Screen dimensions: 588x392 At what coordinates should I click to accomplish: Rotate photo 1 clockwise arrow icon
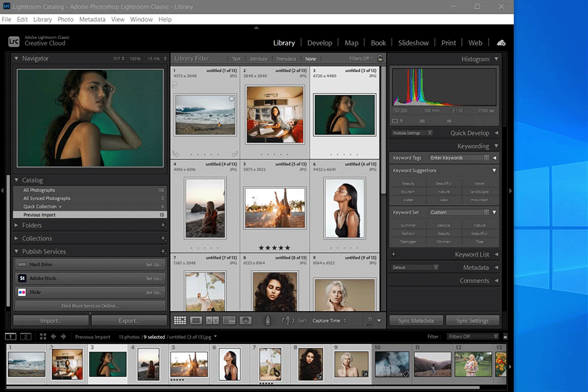[235, 154]
